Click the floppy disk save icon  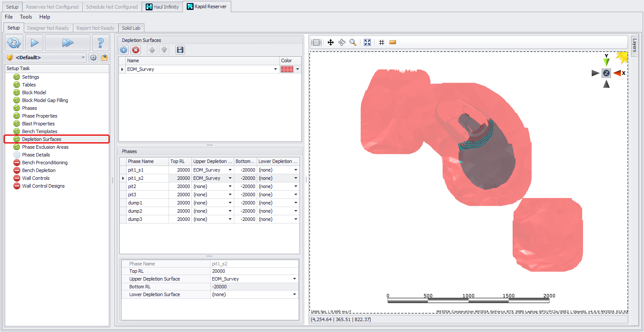pos(180,50)
